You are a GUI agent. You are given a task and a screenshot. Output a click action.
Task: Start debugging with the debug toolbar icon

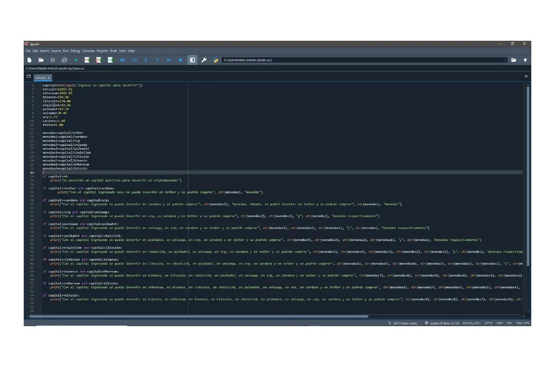tap(122, 60)
